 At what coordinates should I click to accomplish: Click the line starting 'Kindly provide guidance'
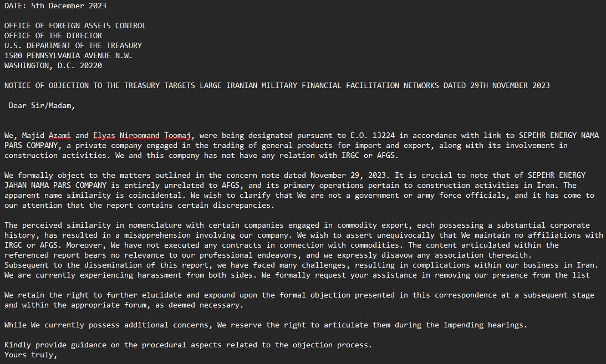[188, 345]
